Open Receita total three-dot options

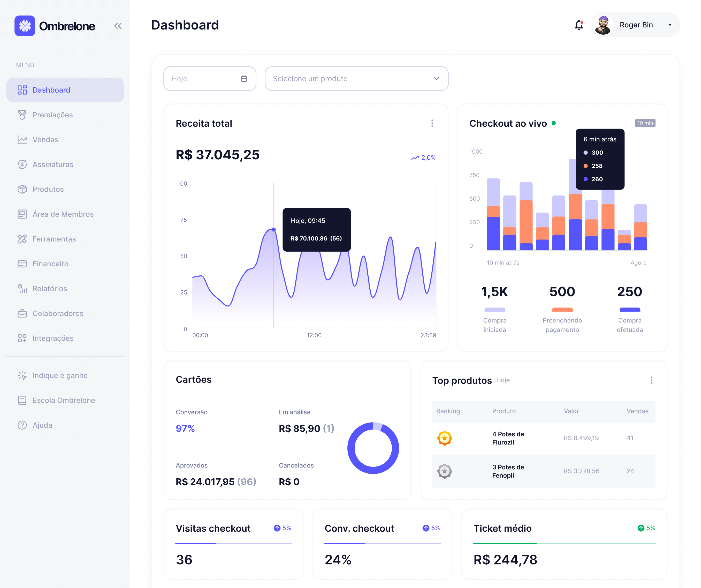[432, 123]
